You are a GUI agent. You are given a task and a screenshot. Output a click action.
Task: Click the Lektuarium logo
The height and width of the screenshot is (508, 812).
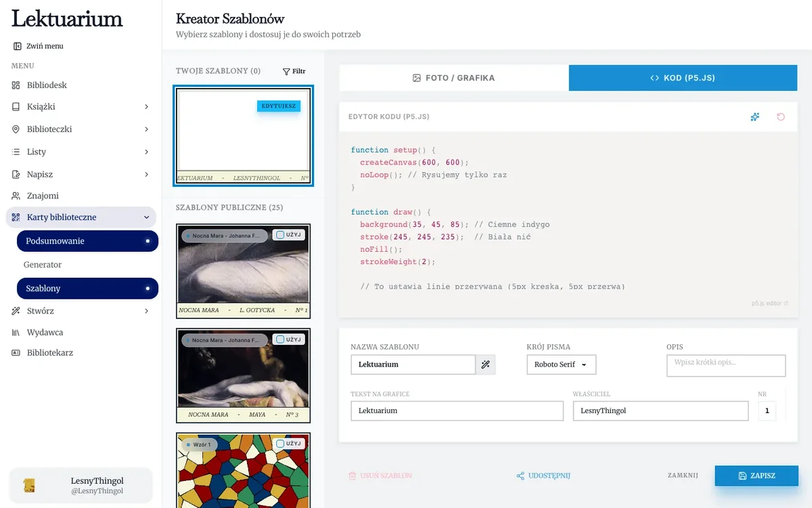[67, 18]
